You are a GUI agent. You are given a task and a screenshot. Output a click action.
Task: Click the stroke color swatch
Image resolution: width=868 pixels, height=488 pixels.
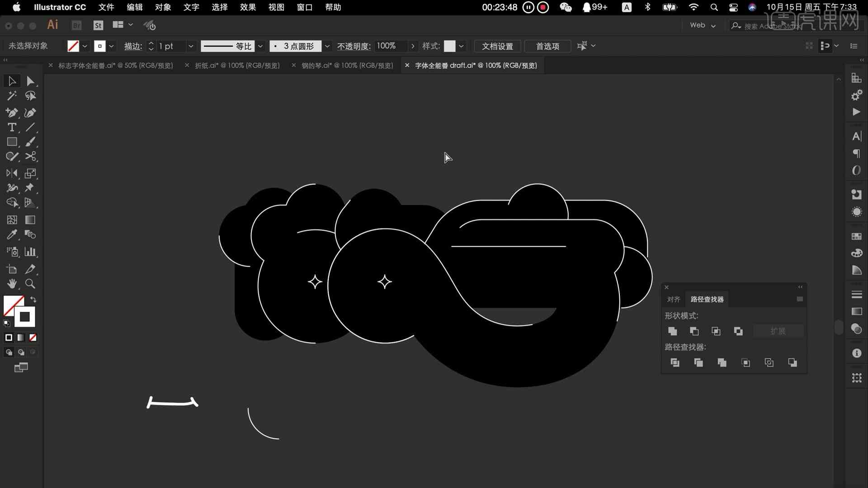99,46
